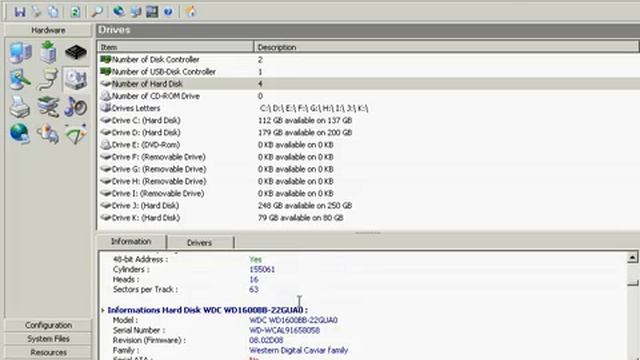640x360 pixels.
Task: Open the System Files category
Action: pos(48,339)
